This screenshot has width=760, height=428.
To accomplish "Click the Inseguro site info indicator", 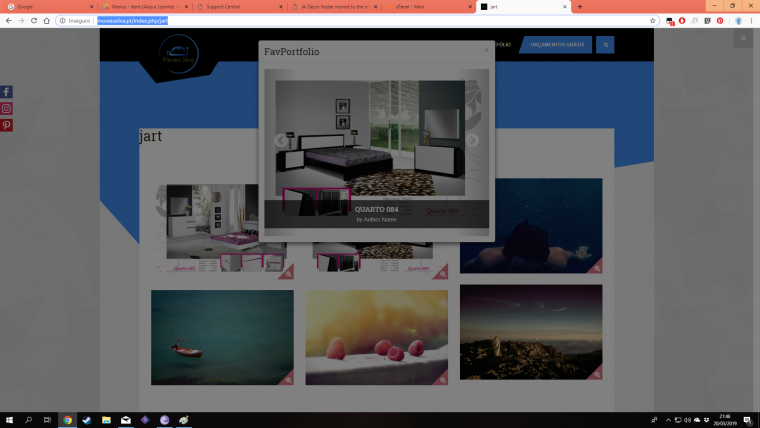I will coord(75,21).
